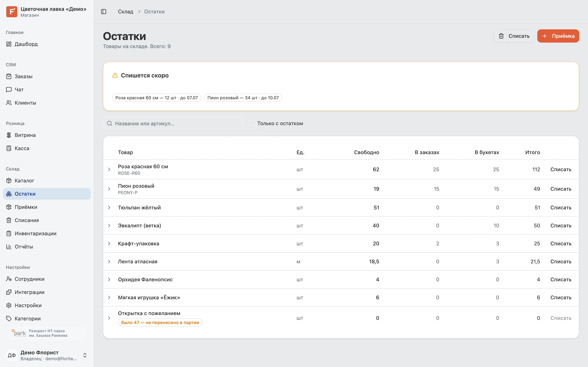Image resolution: width=588 pixels, height=367 pixels.
Task: Select Списания in the sidebar menu
Action: tap(47, 220)
